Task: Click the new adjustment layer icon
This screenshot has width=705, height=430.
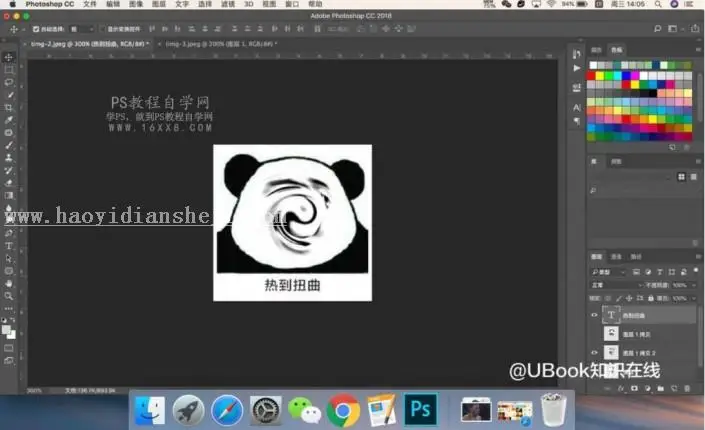Action: [x=647, y=388]
